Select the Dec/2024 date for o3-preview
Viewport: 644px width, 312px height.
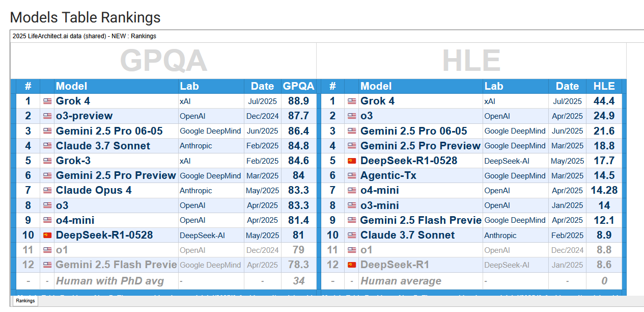coord(263,116)
